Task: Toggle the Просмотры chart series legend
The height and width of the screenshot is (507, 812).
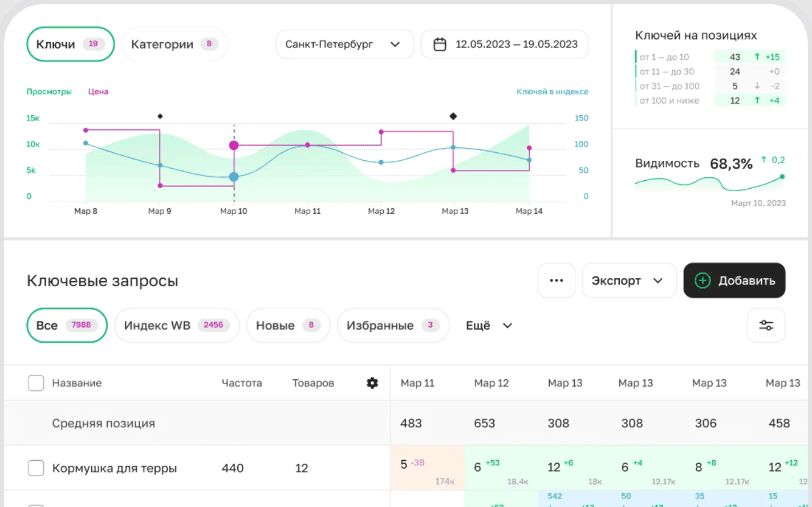Action: 49,92
